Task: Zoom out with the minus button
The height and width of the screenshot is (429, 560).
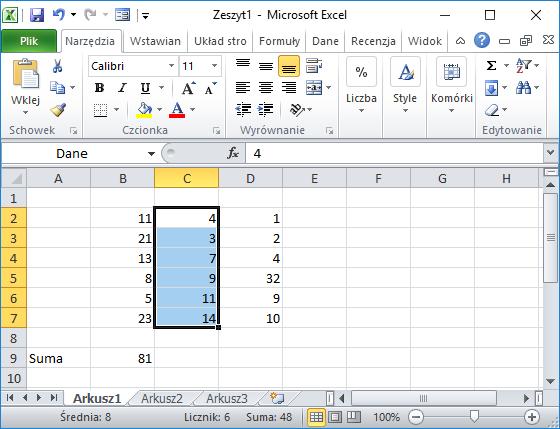Action: pos(416,417)
